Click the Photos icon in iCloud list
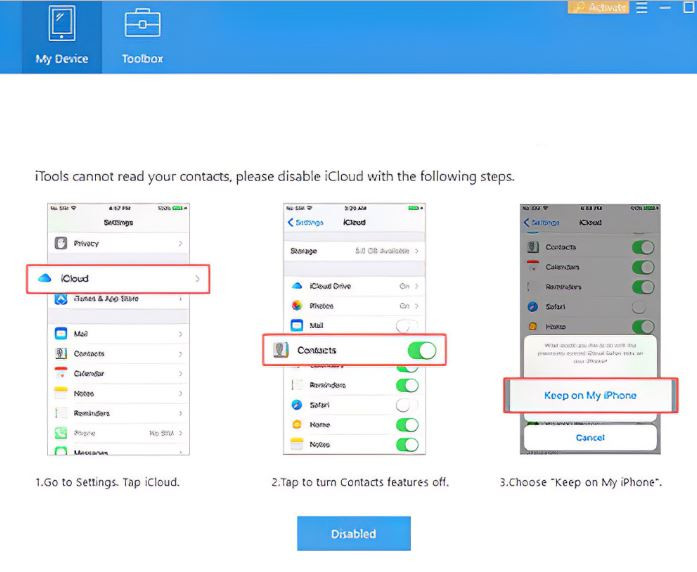 coord(296,305)
